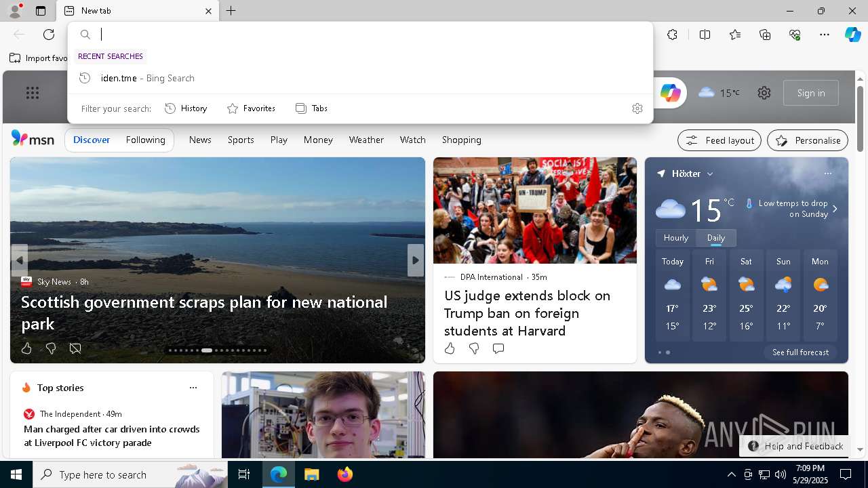Open Settings and more ellipsis menu
The width and height of the screenshot is (868, 488).
(825, 35)
